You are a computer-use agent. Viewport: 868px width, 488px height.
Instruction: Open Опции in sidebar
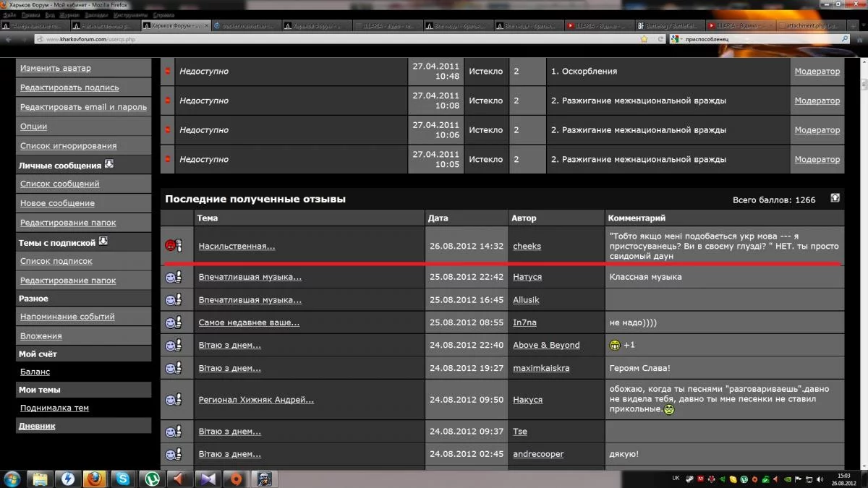[x=33, y=127]
